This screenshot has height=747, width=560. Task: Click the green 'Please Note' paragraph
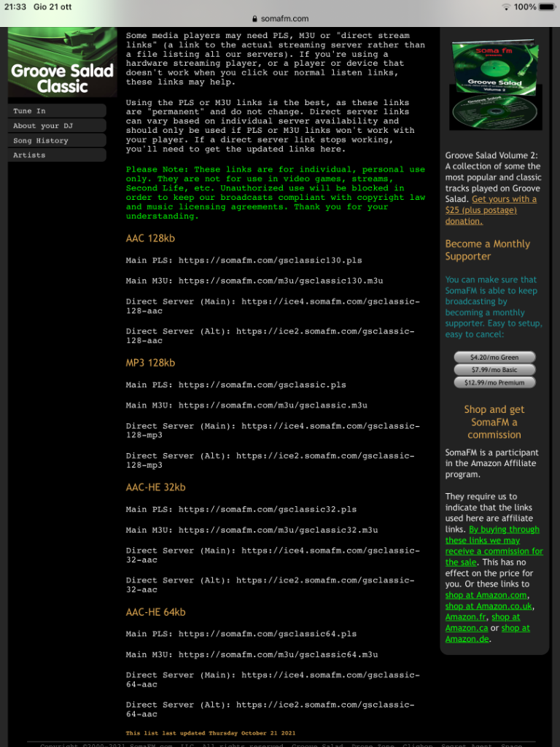click(x=276, y=193)
